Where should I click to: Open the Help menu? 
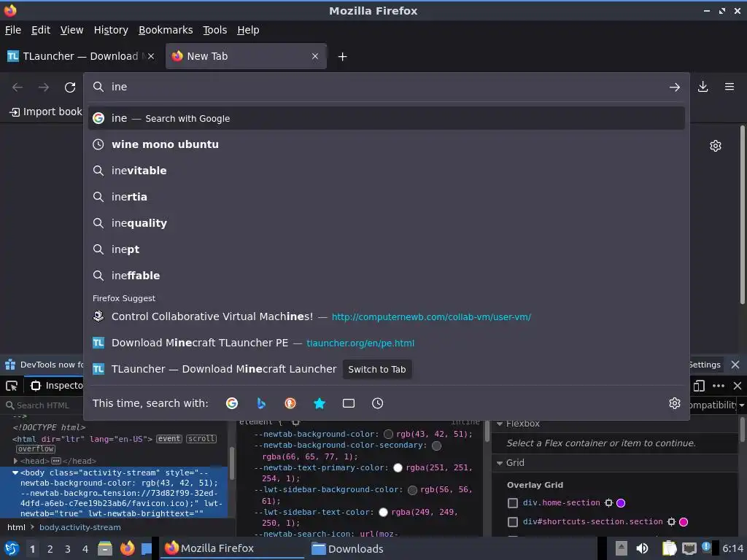point(248,30)
